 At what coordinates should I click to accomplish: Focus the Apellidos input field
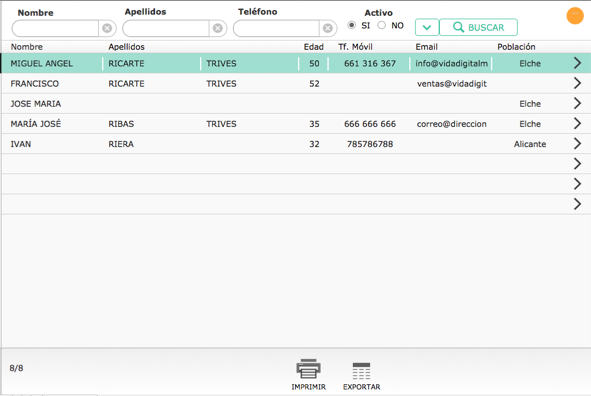click(166, 28)
